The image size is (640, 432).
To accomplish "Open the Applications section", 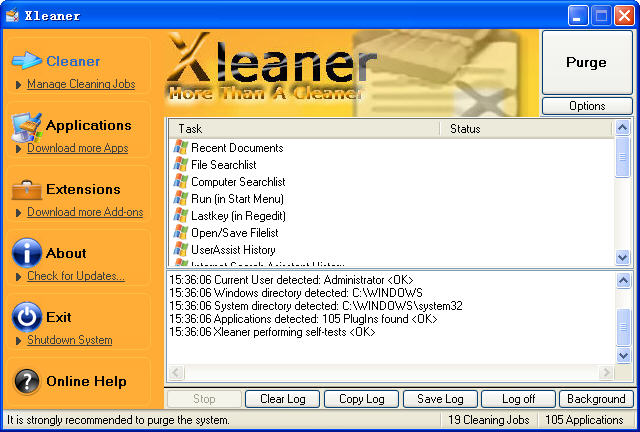I will (89, 125).
